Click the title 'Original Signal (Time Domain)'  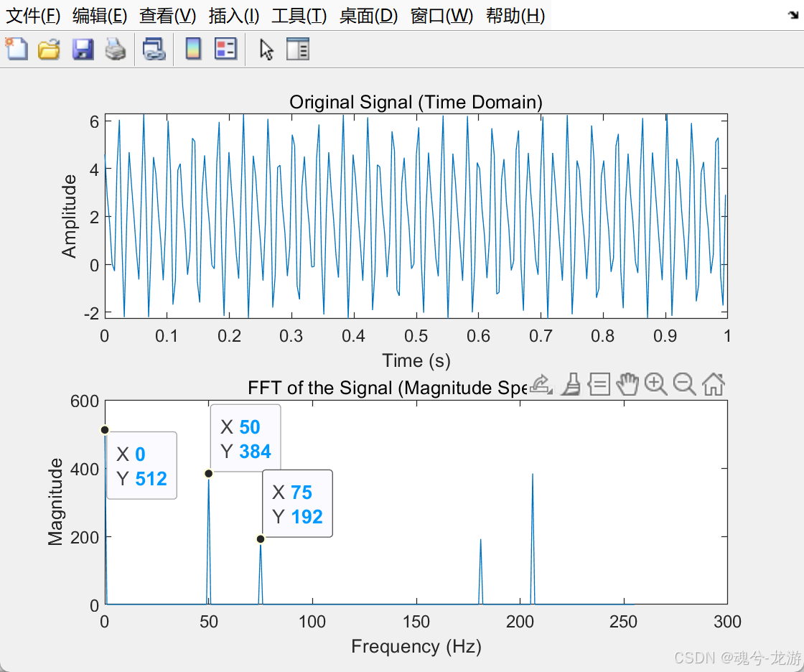tap(416, 102)
